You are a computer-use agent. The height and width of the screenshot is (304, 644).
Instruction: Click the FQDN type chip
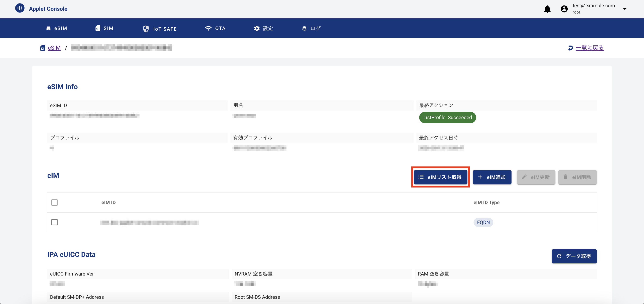click(483, 222)
